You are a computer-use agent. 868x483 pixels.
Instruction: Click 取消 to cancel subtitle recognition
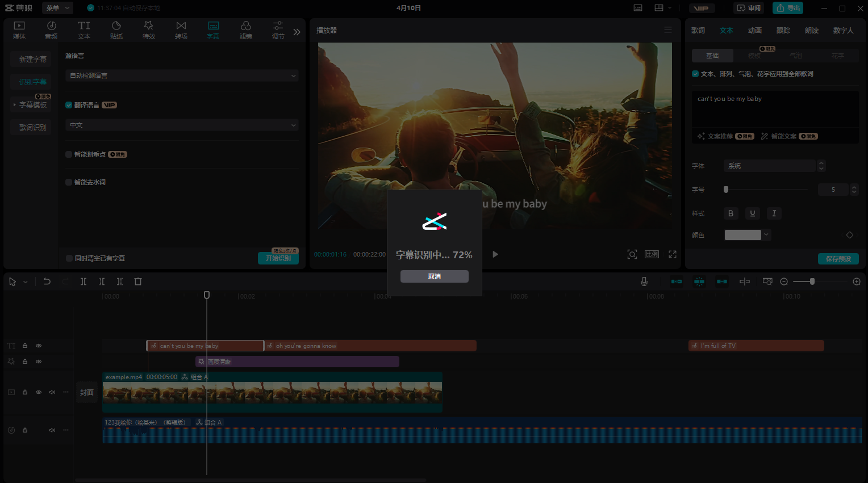(434, 276)
